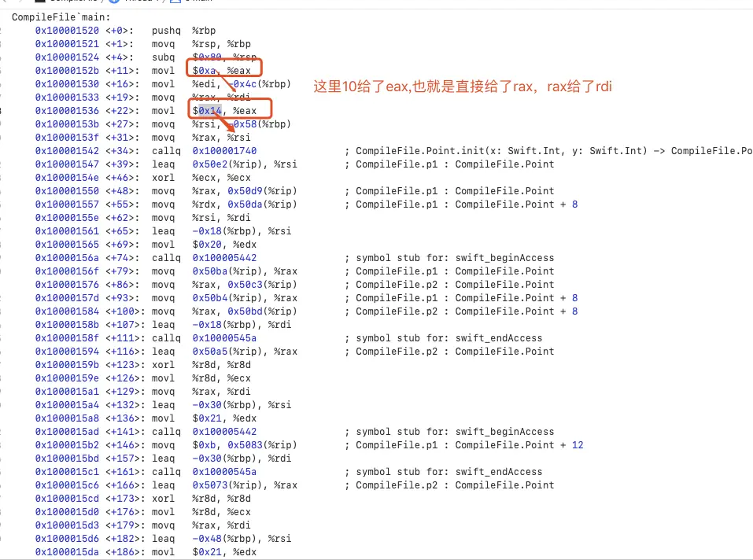Click callq target 0x100001740
The height and width of the screenshot is (560, 753).
[x=224, y=151]
